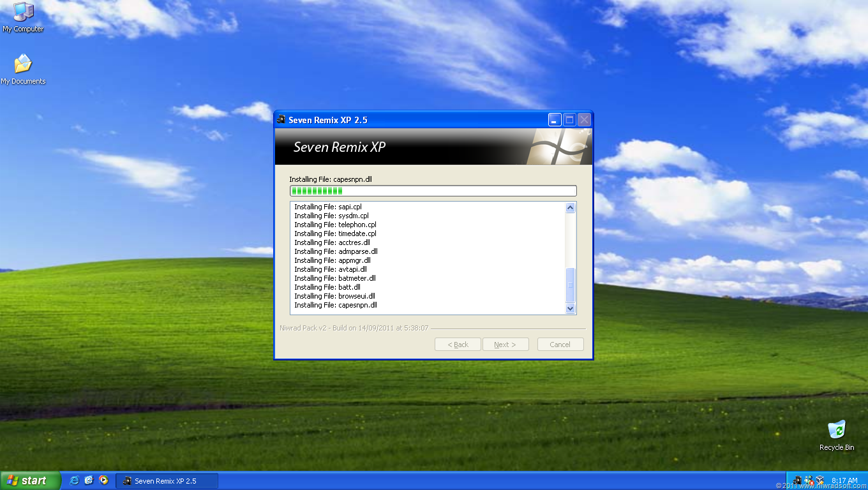Click the install log scroll down arrow
Viewport: 868px width, 490px height.
coord(571,308)
